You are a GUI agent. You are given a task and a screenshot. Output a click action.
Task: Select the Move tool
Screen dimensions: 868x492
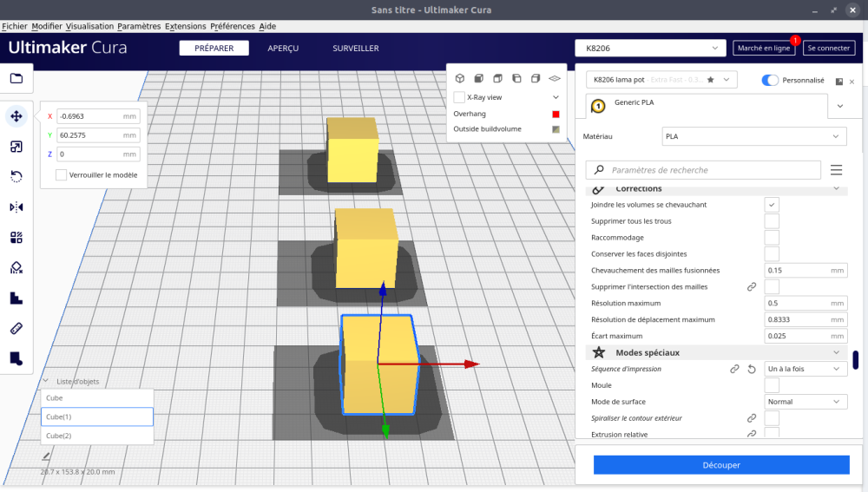pos(16,116)
